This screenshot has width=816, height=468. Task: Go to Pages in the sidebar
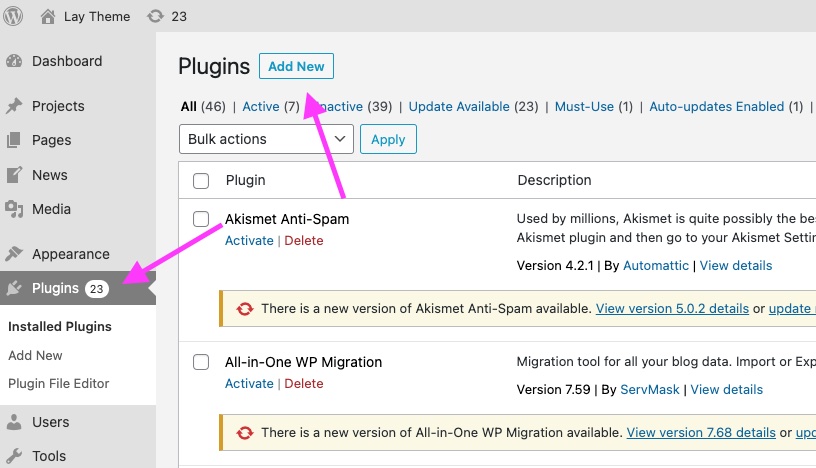[x=52, y=140]
